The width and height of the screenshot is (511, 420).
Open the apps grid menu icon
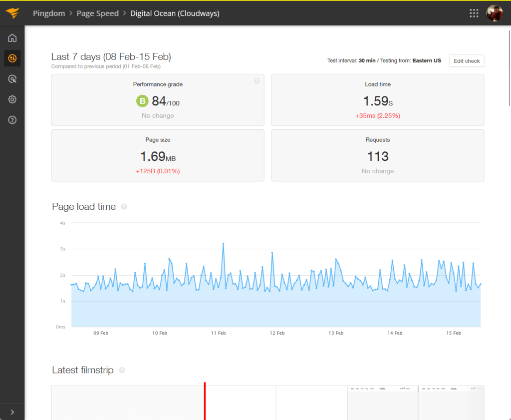point(474,13)
